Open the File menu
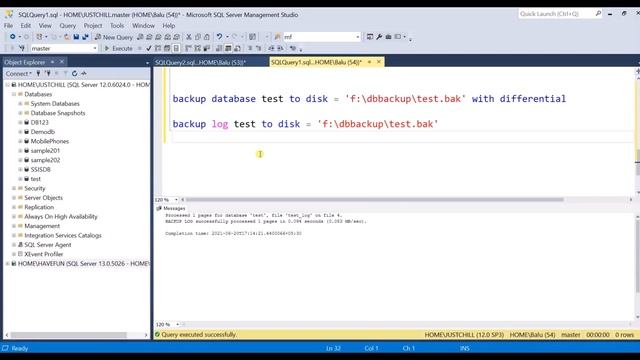640x360 pixels. [x=8, y=25]
